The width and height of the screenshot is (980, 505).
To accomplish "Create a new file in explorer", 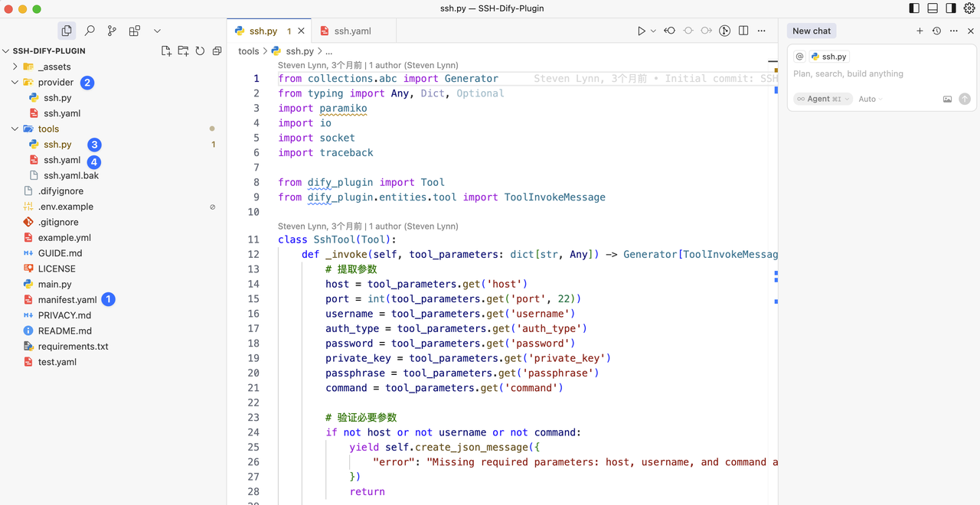I will pos(166,50).
